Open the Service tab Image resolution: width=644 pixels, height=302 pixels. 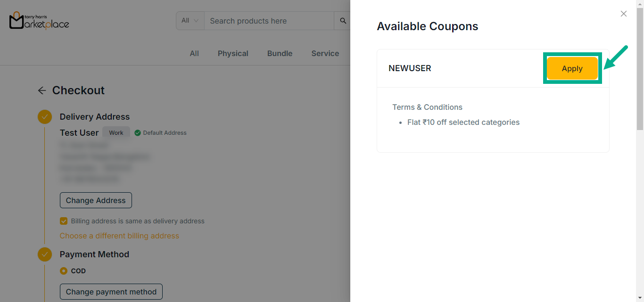(325, 54)
